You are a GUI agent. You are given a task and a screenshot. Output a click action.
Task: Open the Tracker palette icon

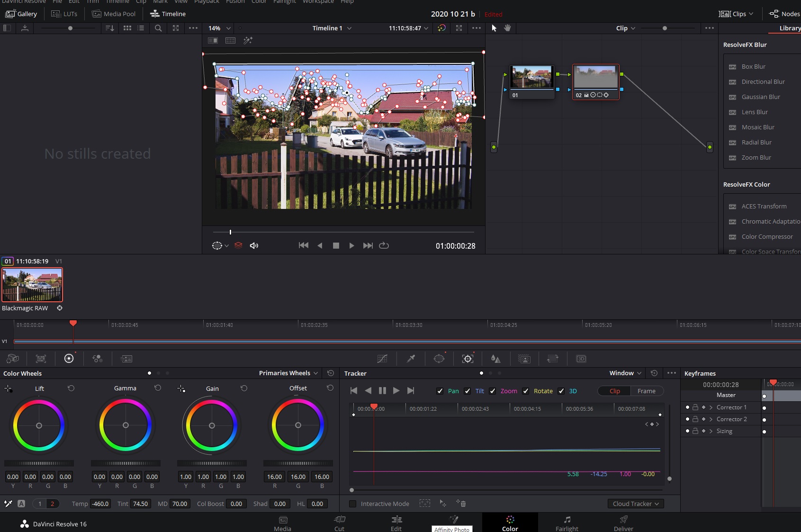(468, 359)
